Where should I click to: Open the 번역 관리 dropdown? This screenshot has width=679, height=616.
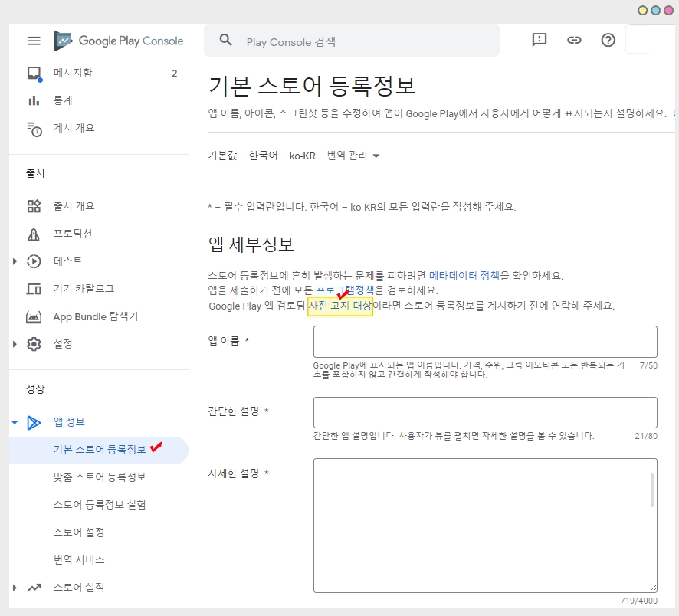pyautogui.click(x=353, y=156)
